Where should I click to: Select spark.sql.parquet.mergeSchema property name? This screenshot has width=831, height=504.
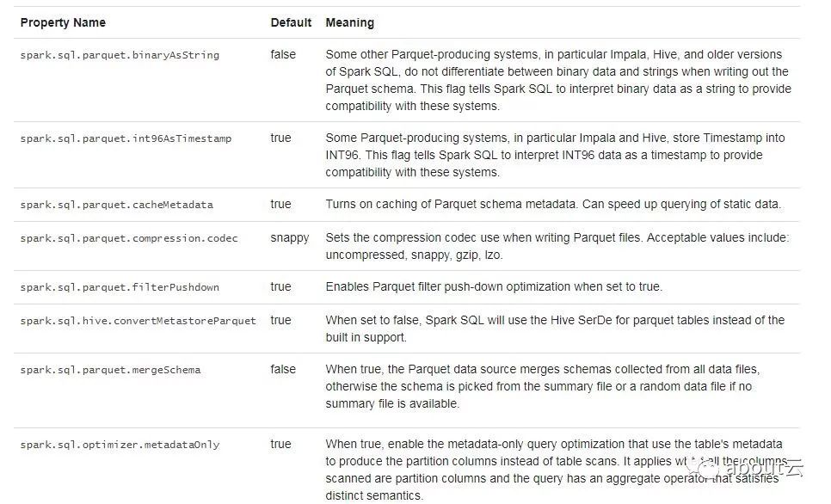(110, 370)
